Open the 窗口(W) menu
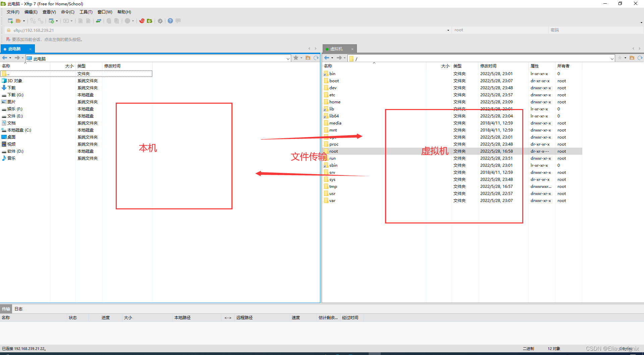 105,12
